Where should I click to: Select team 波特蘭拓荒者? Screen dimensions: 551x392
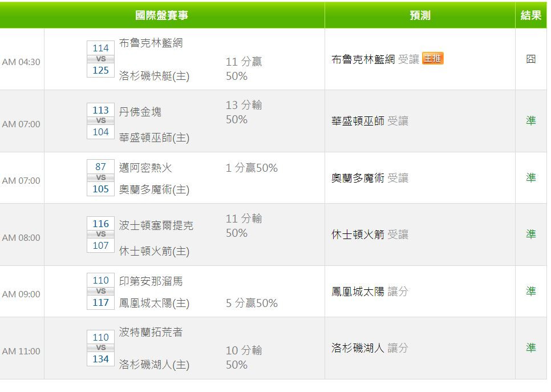coord(151,332)
